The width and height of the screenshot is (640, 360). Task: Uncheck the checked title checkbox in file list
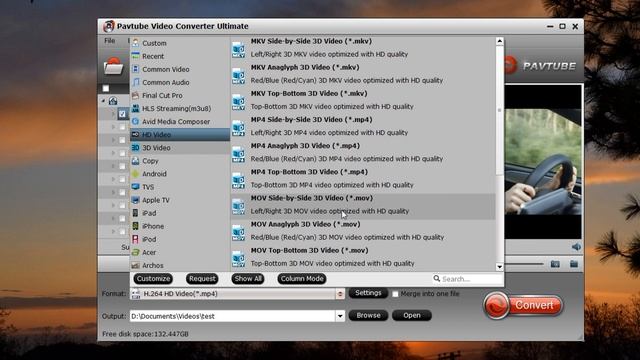pyautogui.click(x=122, y=114)
